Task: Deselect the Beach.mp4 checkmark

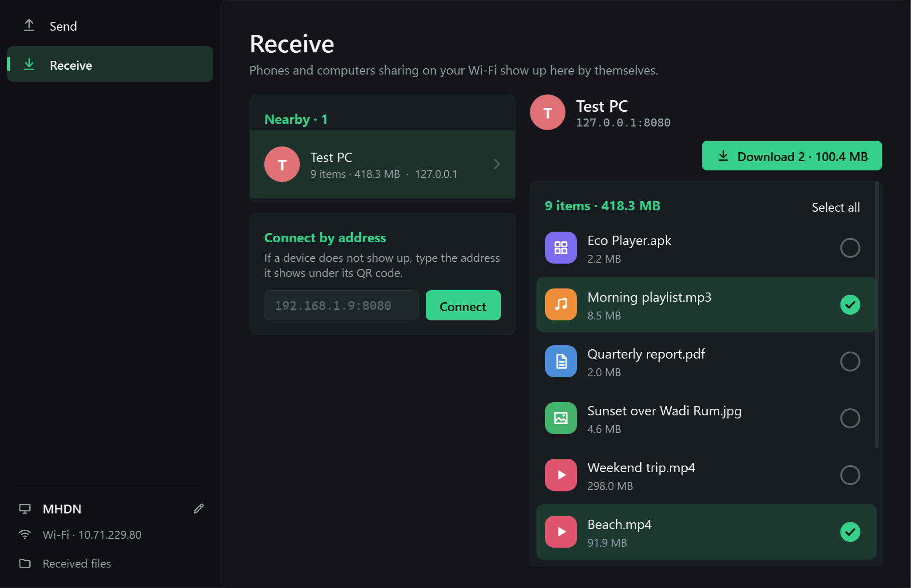Action: click(850, 532)
